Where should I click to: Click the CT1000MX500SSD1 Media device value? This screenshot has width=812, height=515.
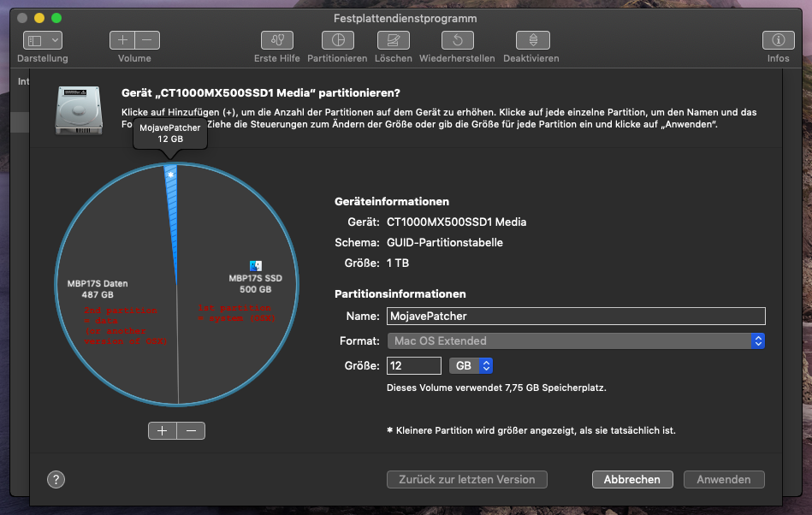(x=456, y=222)
